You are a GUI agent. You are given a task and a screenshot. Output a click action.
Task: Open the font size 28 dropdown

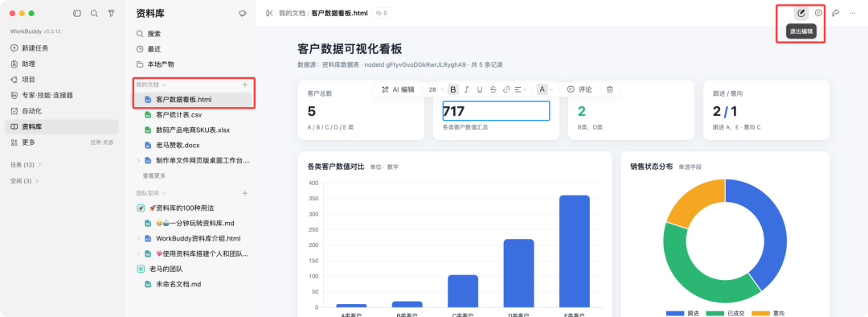436,89
